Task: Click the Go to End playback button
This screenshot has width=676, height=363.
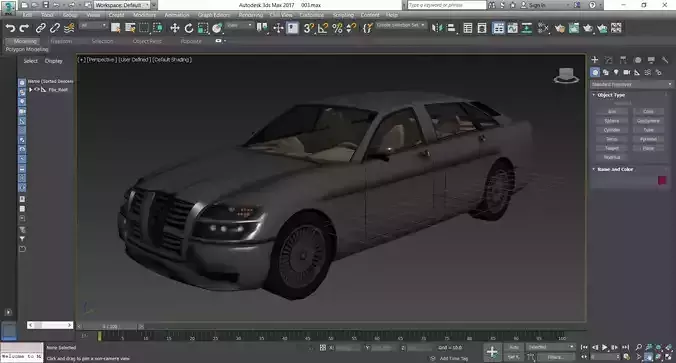Action: tap(625, 347)
